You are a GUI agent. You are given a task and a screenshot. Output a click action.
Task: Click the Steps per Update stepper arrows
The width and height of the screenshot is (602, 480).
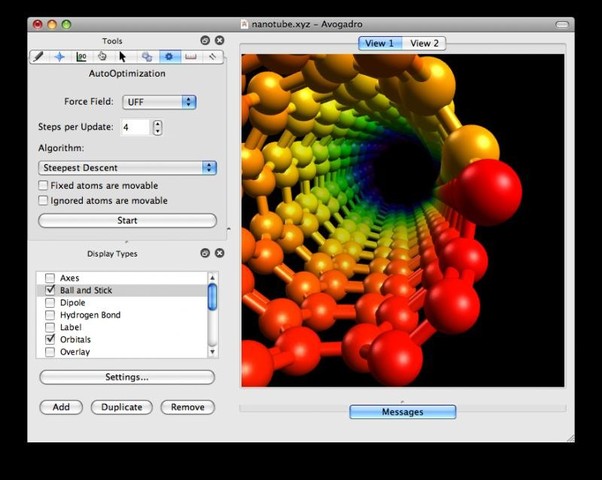[157, 127]
